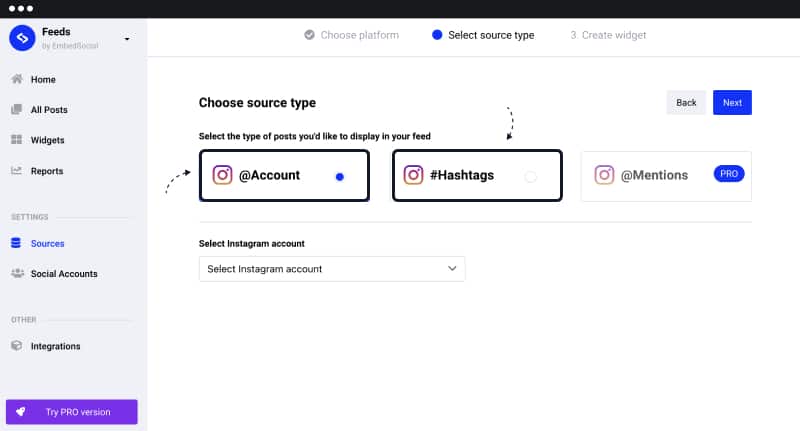Click the Home house icon
800x431 pixels.
17,79
